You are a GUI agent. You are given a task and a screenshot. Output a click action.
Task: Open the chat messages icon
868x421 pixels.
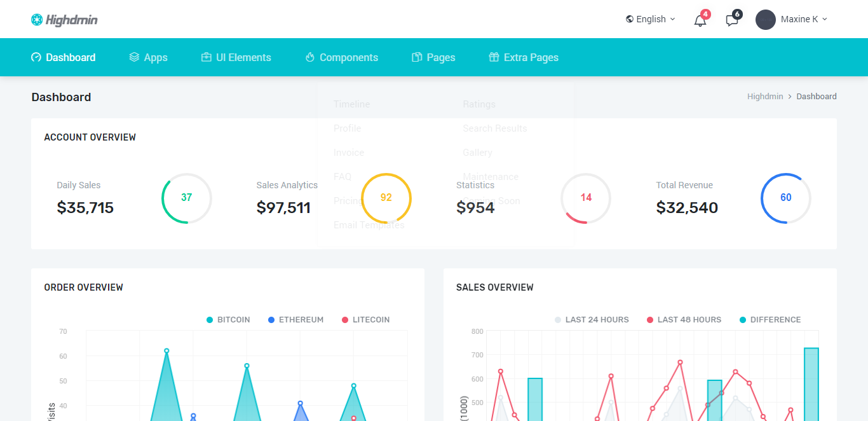(732, 20)
